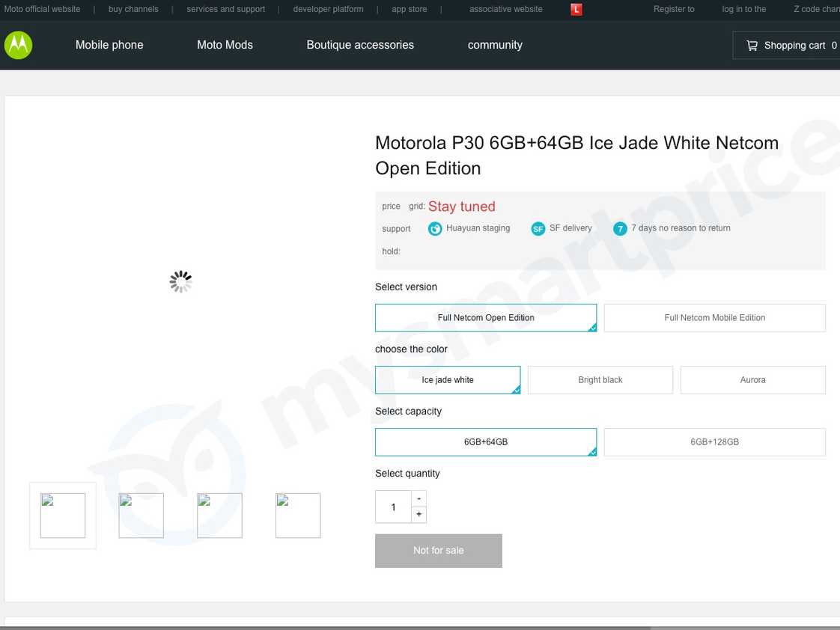Click the SF delivery icon
This screenshot has height=630, width=840.
[x=538, y=229]
